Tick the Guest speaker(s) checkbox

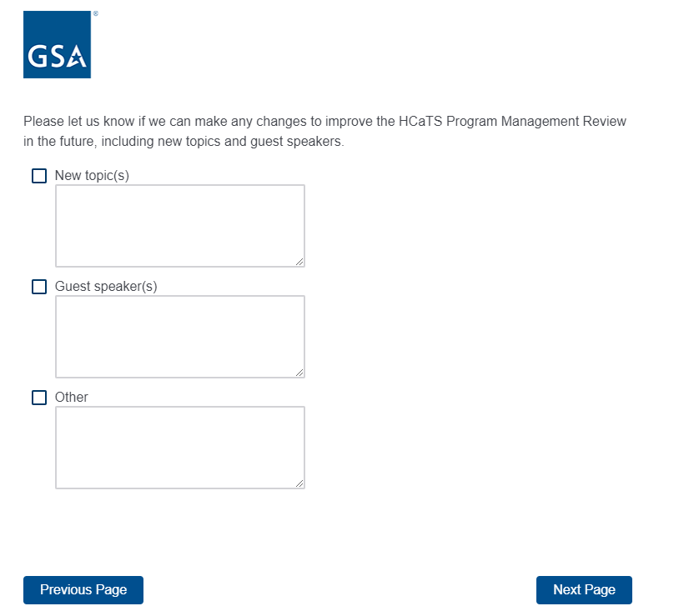pyautogui.click(x=39, y=287)
